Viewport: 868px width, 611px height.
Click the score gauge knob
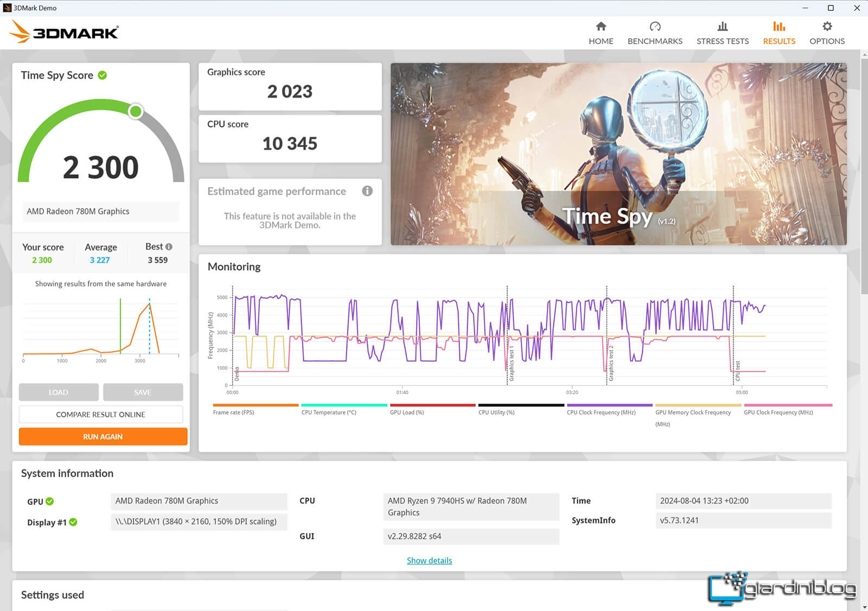coord(136,111)
